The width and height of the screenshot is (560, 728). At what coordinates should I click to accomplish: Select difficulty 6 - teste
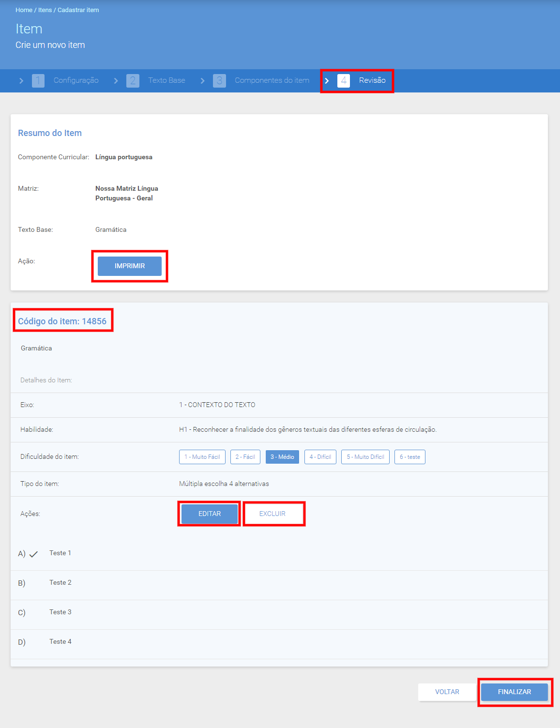click(x=410, y=457)
